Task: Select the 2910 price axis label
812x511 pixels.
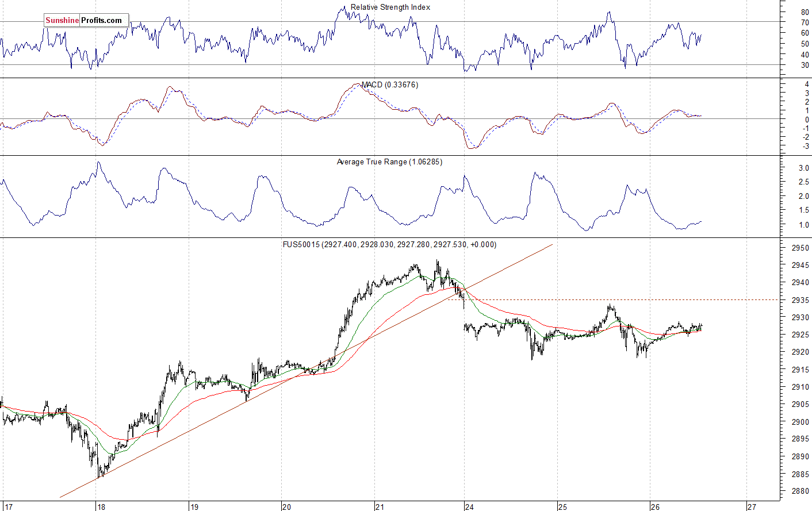Action: coord(800,387)
